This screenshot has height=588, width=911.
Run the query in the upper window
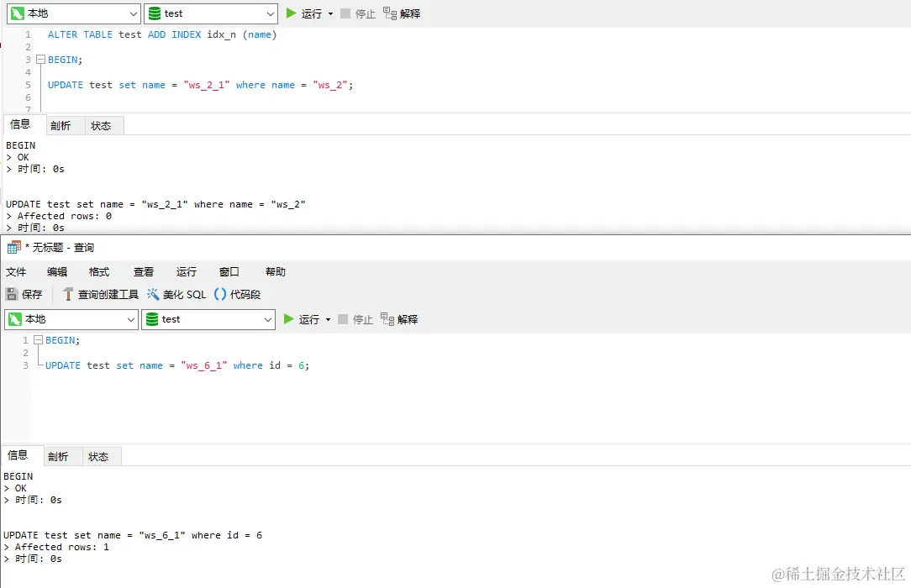pos(304,13)
